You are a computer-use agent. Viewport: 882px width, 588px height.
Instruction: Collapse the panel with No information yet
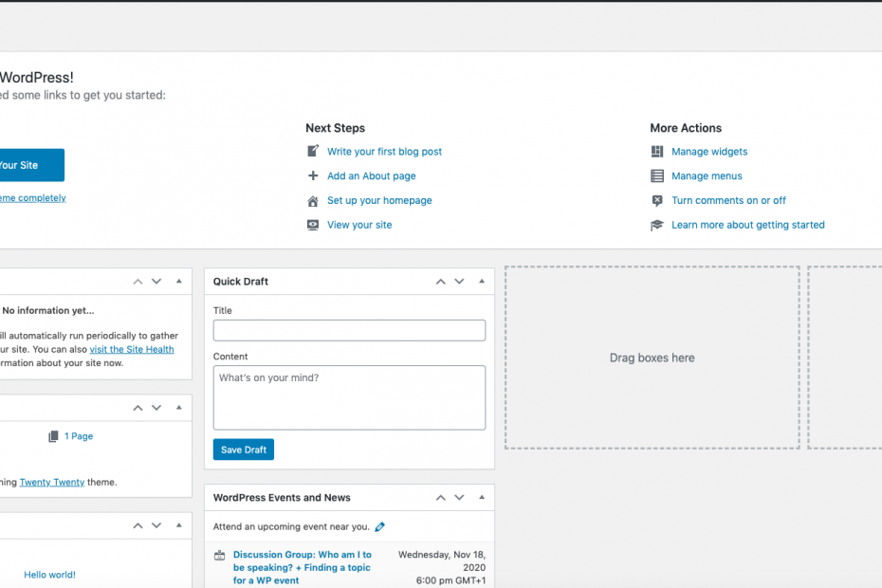(179, 281)
